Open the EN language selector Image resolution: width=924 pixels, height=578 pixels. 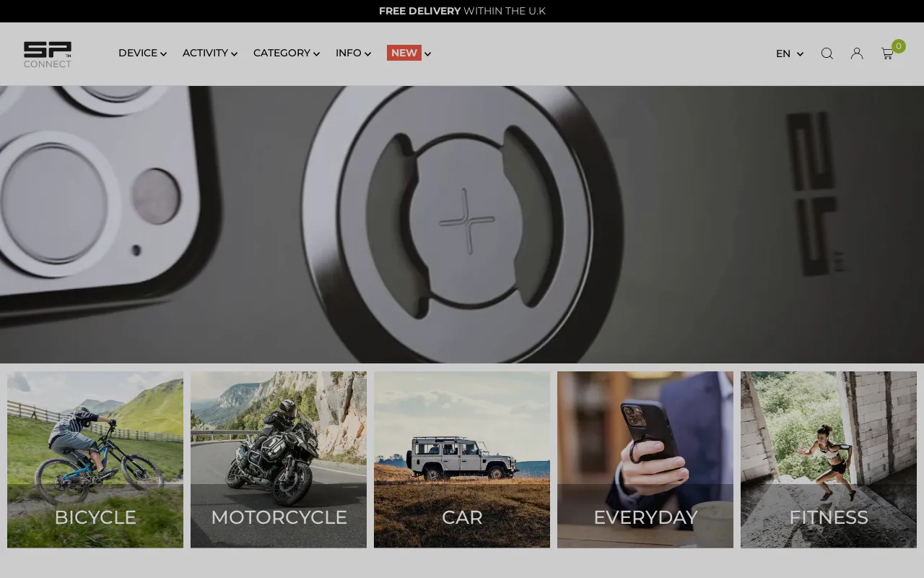pyautogui.click(x=789, y=53)
